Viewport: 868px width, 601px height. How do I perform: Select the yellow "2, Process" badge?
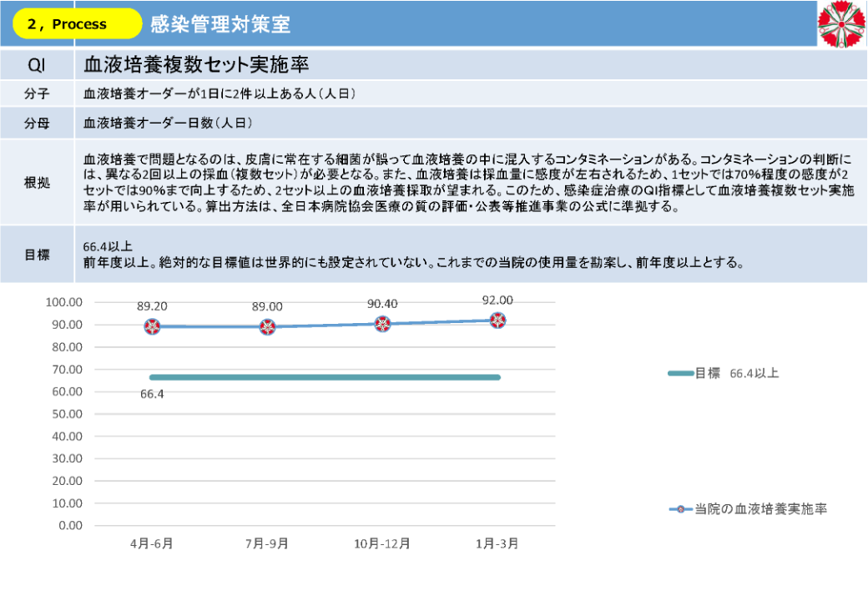tap(78, 24)
